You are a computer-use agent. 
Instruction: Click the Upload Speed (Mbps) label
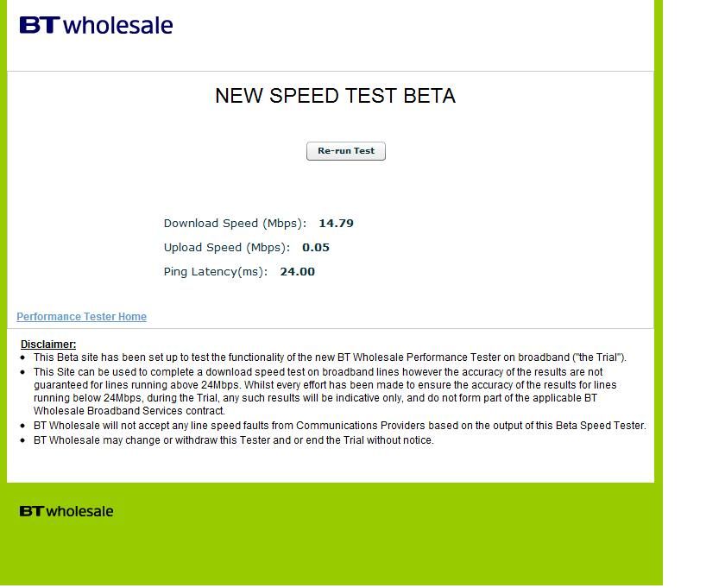226,248
